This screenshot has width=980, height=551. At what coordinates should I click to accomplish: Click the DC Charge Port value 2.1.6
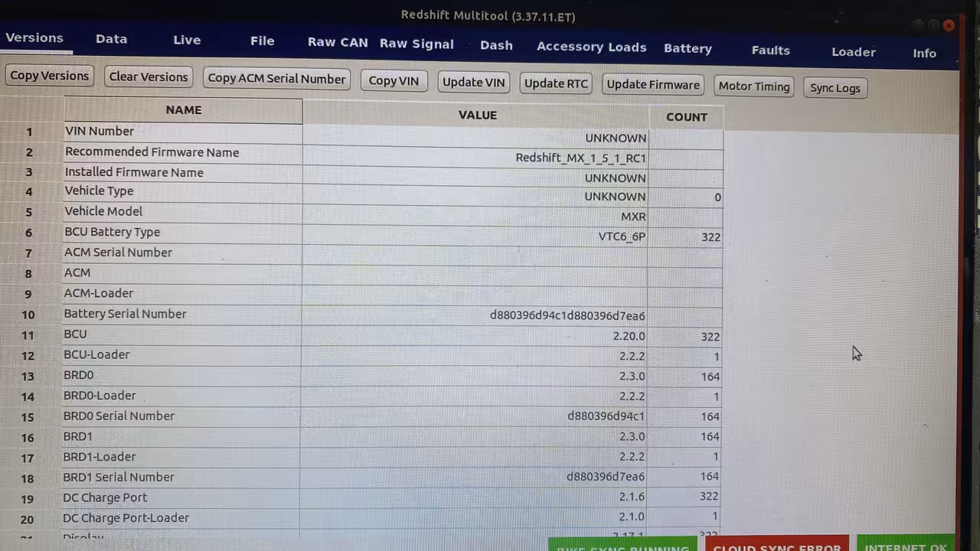(631, 497)
